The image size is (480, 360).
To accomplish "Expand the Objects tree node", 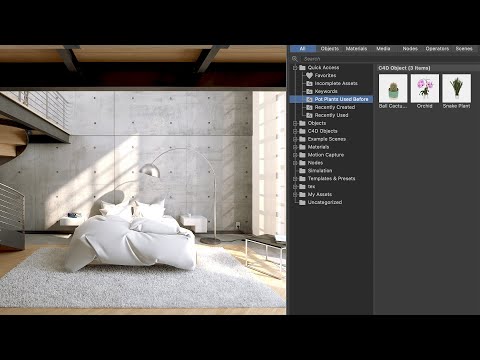I will coord(295,123).
